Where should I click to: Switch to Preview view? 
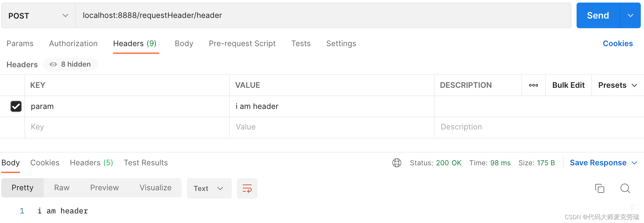[x=104, y=188]
